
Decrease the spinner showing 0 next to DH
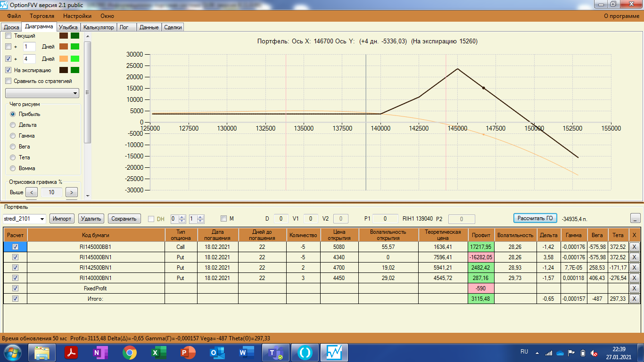pyautogui.click(x=182, y=221)
